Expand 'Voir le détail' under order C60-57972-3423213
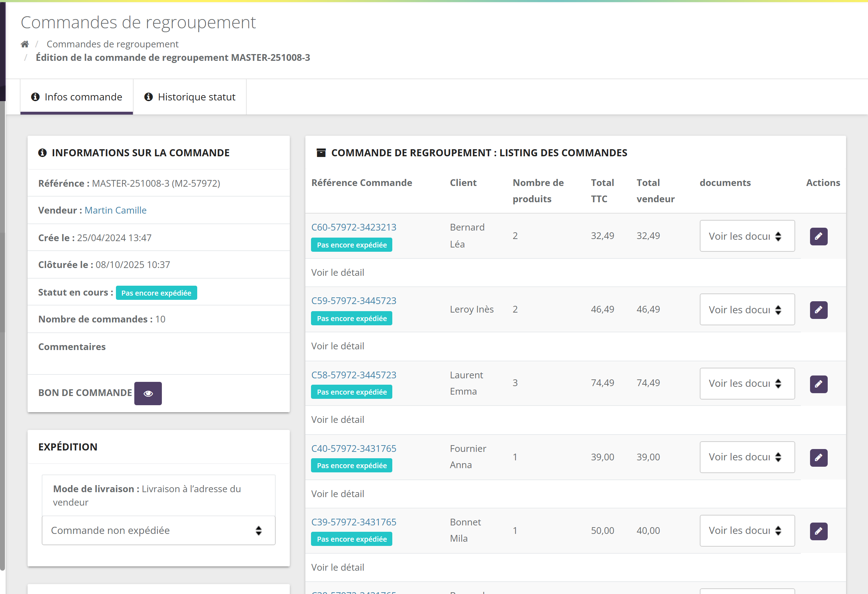Image resolution: width=868 pixels, height=594 pixels. 338,273
